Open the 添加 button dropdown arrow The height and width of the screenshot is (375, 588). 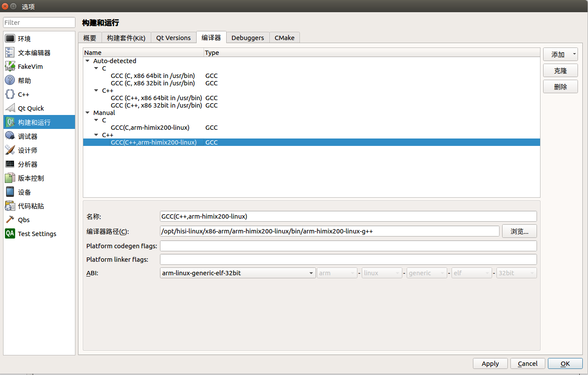pyautogui.click(x=574, y=54)
